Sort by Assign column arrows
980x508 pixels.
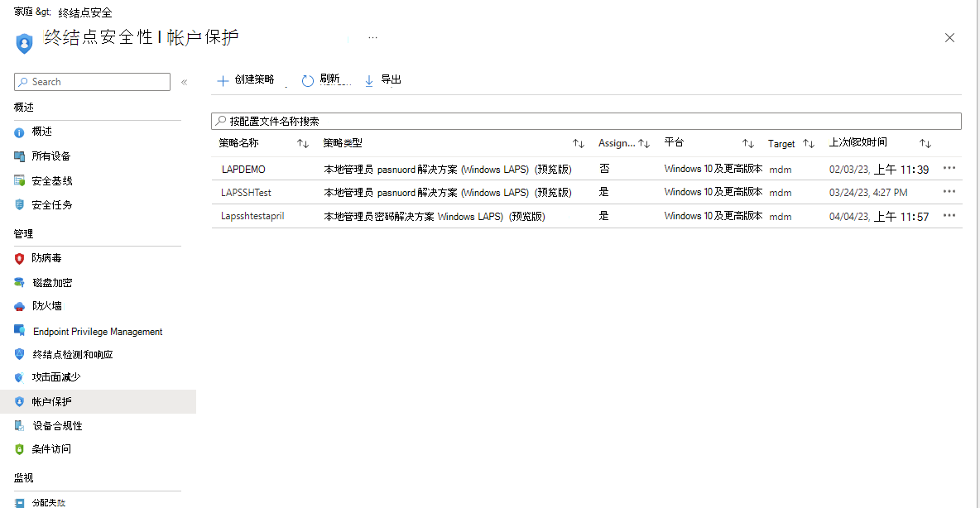click(x=644, y=144)
